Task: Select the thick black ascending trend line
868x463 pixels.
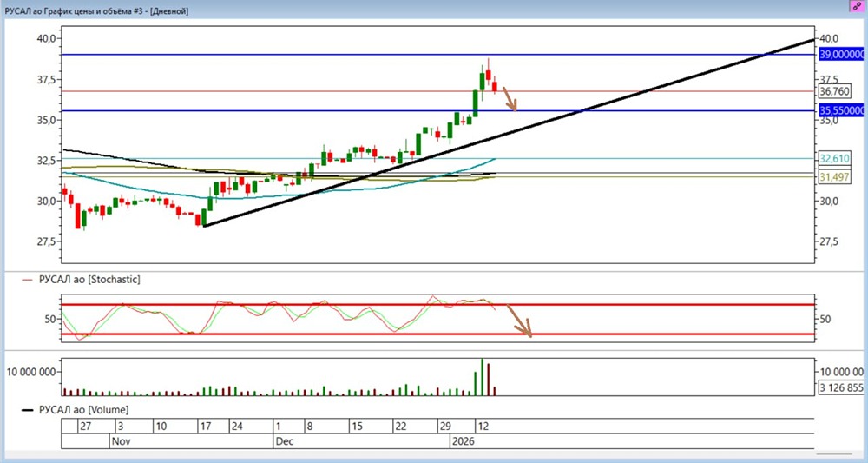Action: (510, 133)
